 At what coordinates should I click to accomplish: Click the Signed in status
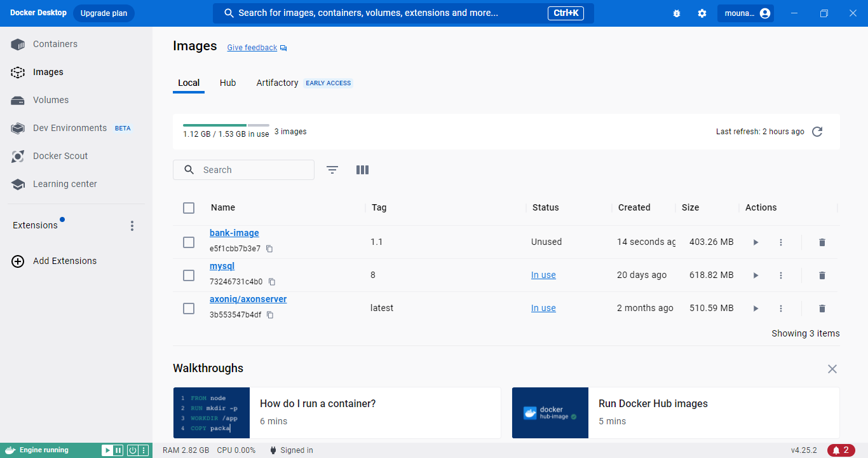[292, 450]
